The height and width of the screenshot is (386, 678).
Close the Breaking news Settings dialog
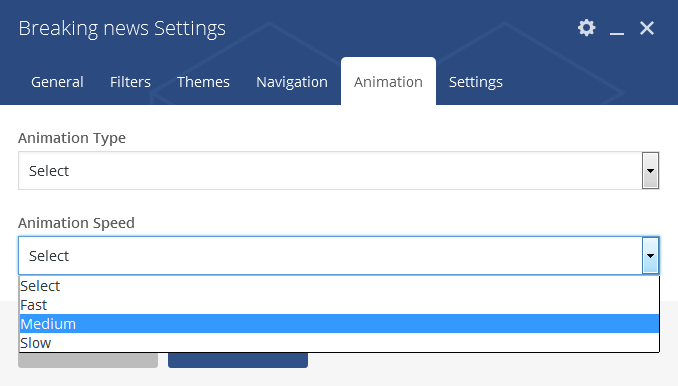coord(647,28)
